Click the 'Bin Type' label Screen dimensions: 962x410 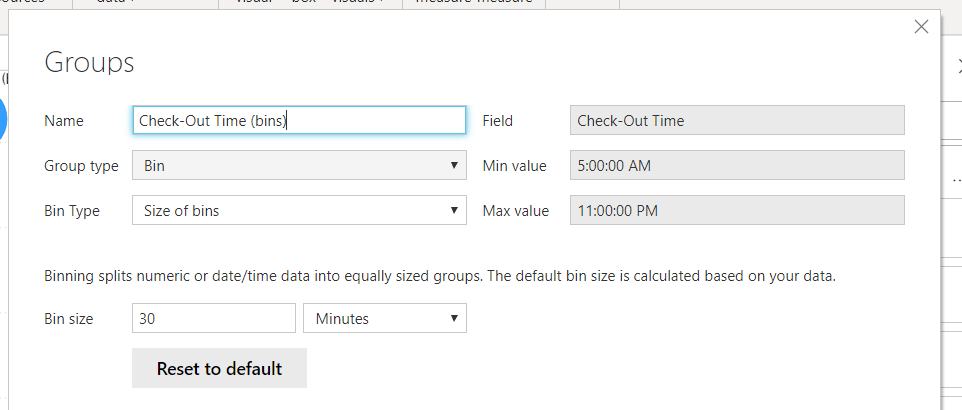click(72, 211)
